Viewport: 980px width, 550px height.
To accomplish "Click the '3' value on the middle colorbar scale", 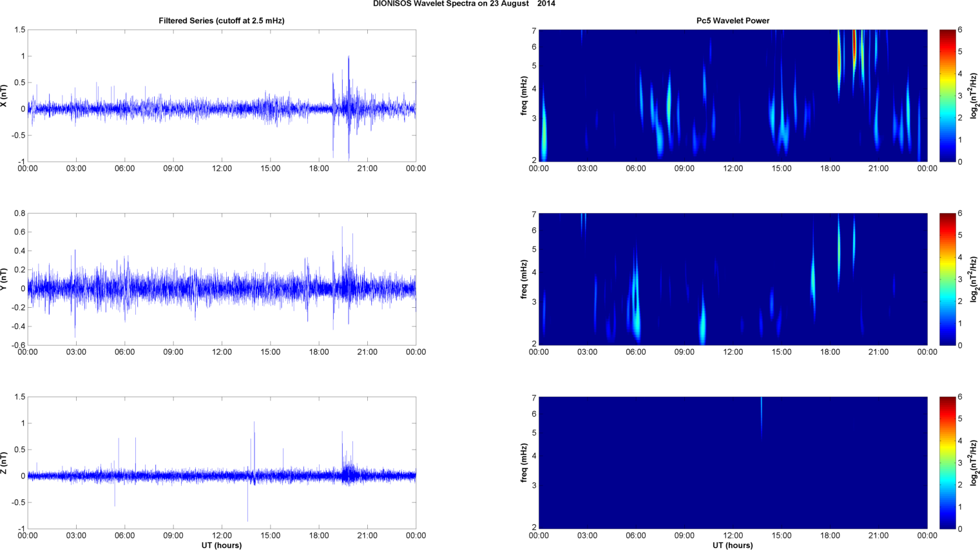I will click(960, 280).
